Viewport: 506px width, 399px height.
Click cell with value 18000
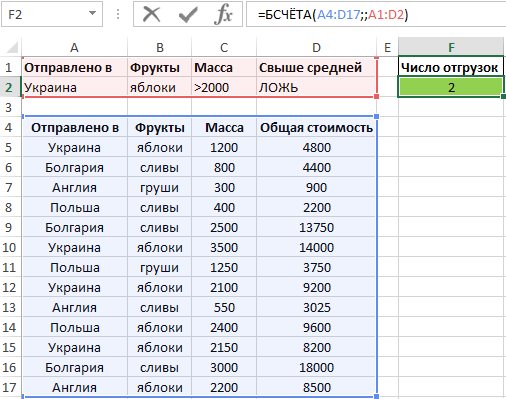[316, 367]
